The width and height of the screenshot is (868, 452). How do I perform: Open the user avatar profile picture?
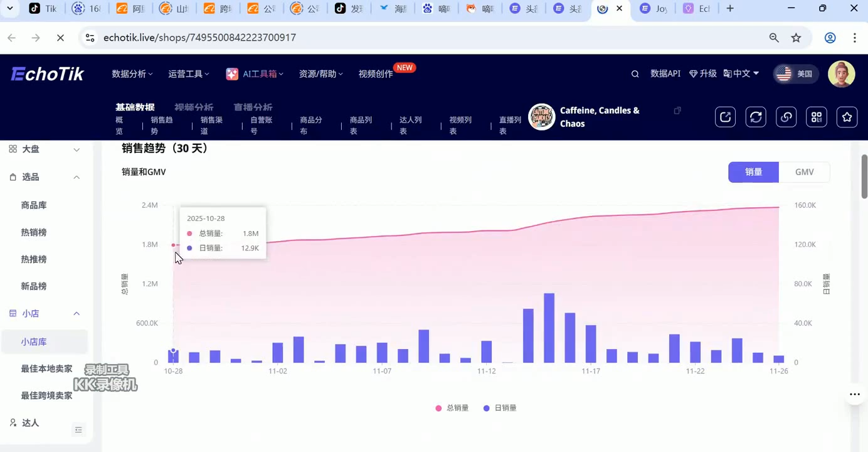tap(842, 73)
